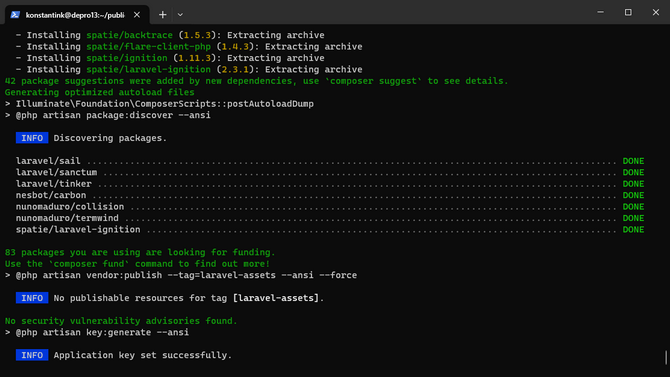
Task: Click the DONE status for laravel/sail
Action: pos(633,161)
